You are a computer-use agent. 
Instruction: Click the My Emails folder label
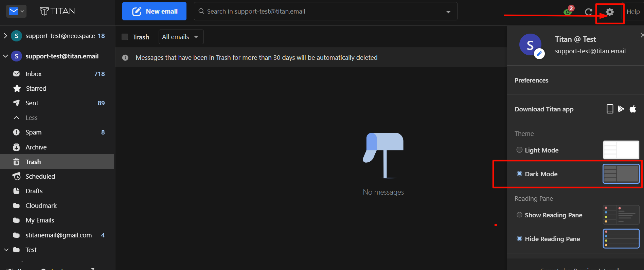(40, 220)
